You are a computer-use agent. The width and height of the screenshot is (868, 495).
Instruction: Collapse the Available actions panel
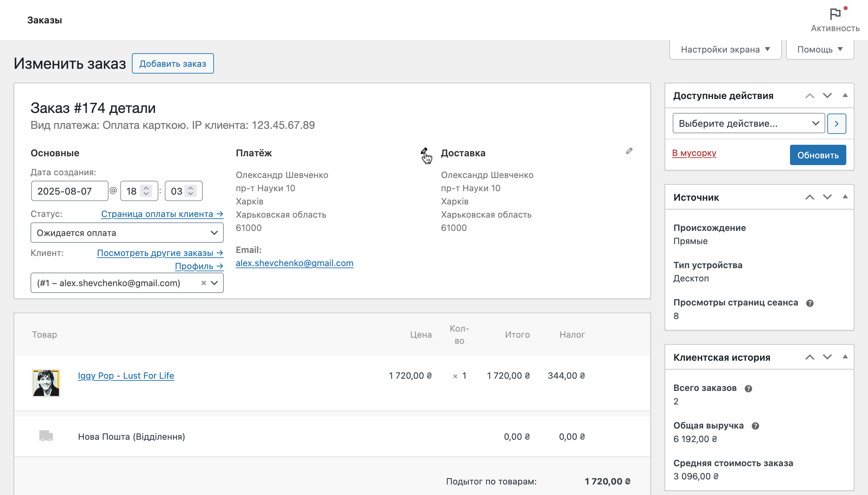(x=845, y=96)
